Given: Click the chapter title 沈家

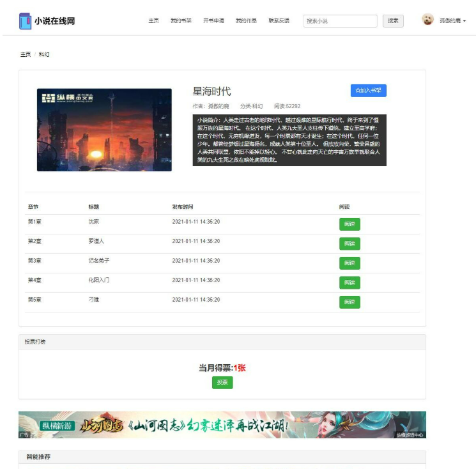Looking at the screenshot, I should (x=94, y=222).
